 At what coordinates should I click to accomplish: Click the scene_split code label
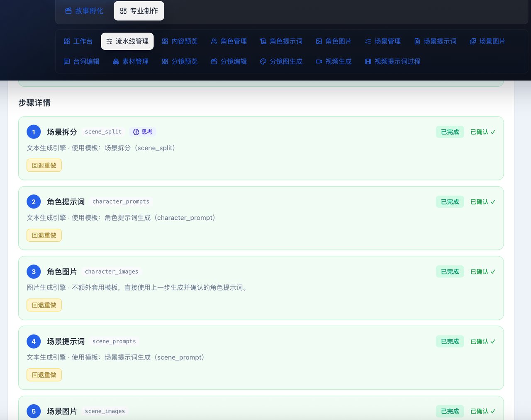coord(103,132)
